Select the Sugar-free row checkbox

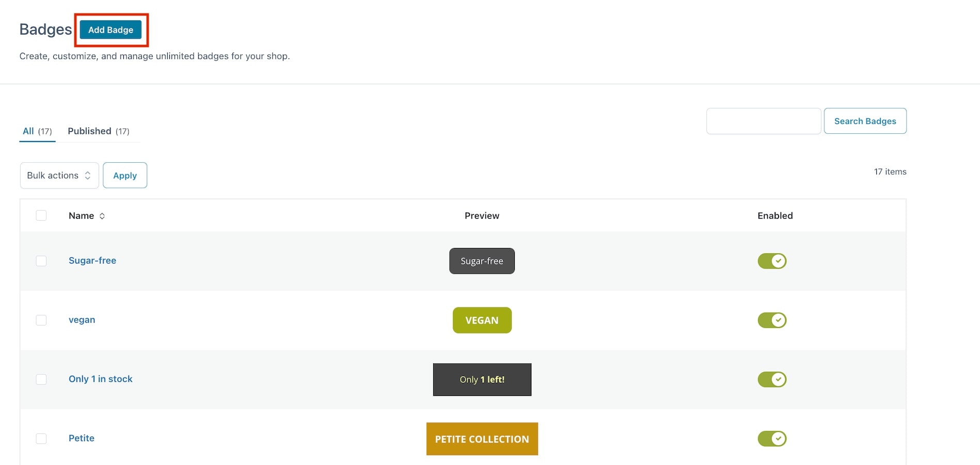[x=41, y=261]
